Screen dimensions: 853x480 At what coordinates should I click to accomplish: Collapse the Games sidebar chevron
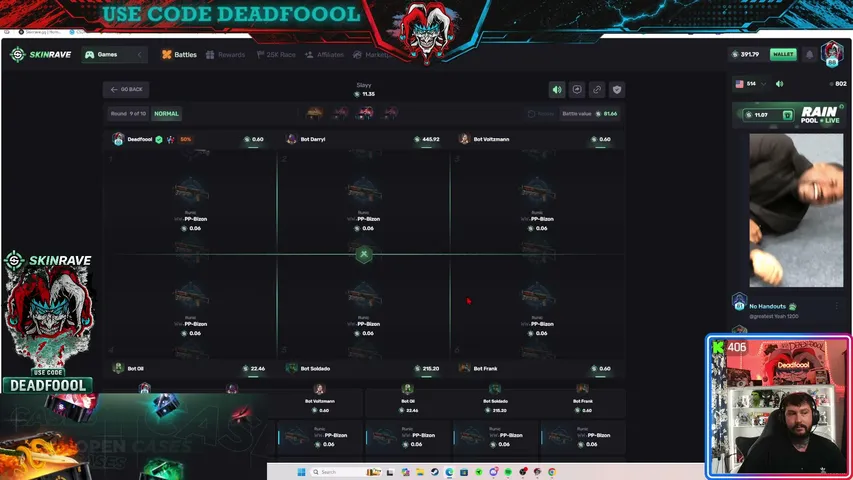pos(140,54)
